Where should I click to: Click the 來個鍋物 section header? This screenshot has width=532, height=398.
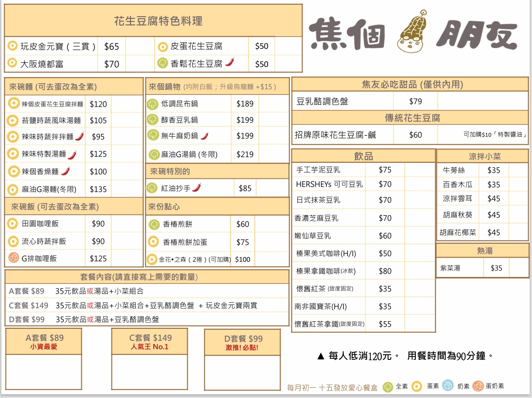click(217, 86)
